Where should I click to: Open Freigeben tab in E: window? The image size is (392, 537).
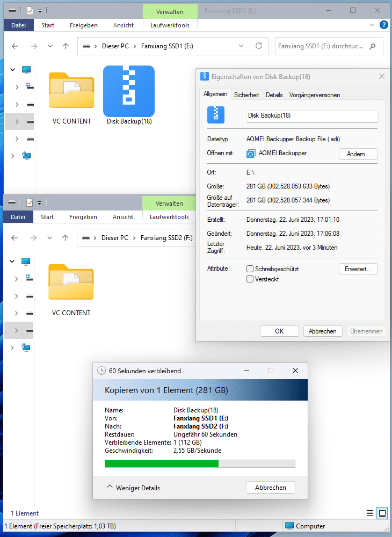click(84, 25)
